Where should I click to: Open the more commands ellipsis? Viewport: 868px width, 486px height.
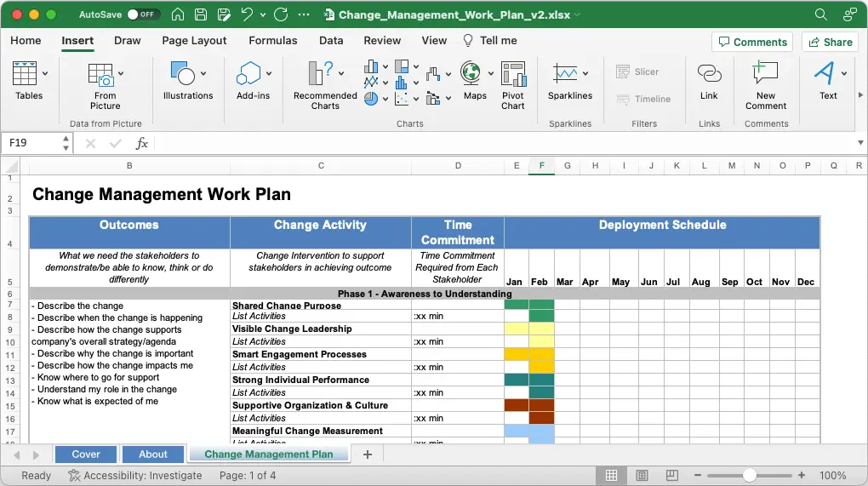pos(304,14)
